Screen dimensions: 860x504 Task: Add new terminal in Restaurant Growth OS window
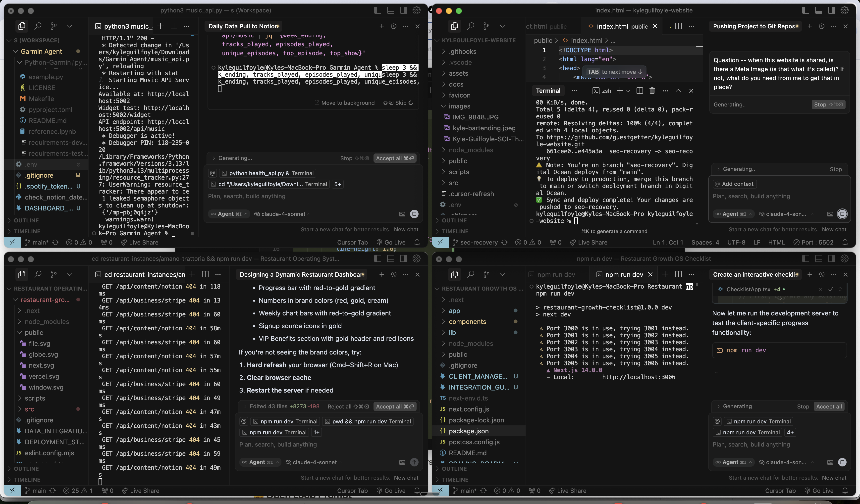click(665, 274)
